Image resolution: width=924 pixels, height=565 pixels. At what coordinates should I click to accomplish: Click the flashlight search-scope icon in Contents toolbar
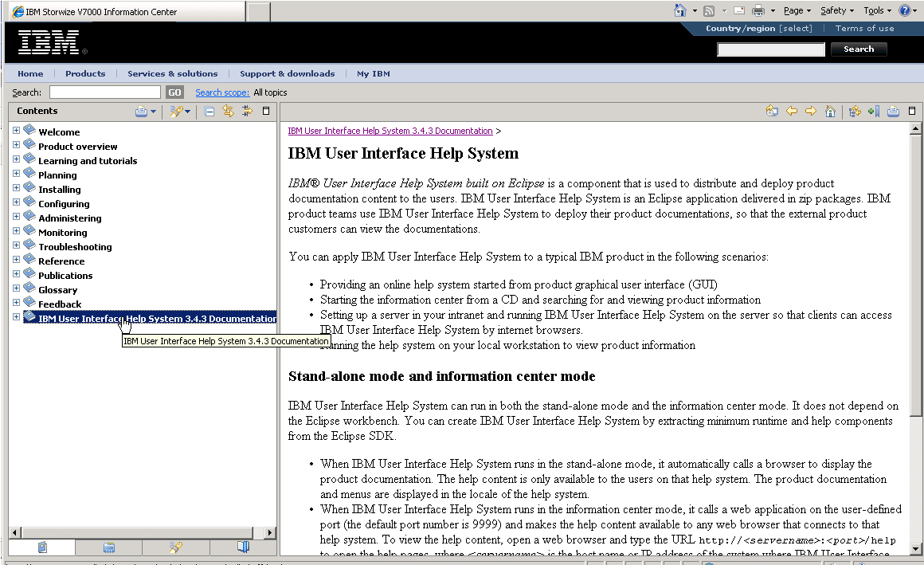click(x=176, y=111)
